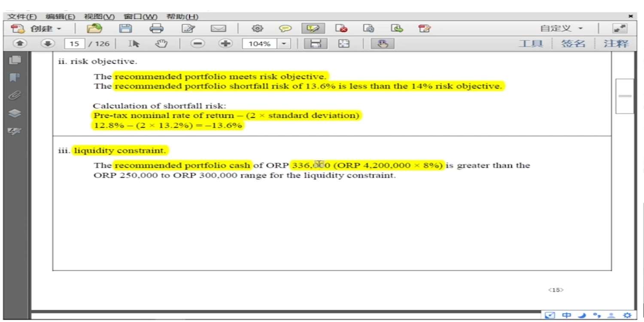Click the '<15>' page footer number

click(x=556, y=290)
